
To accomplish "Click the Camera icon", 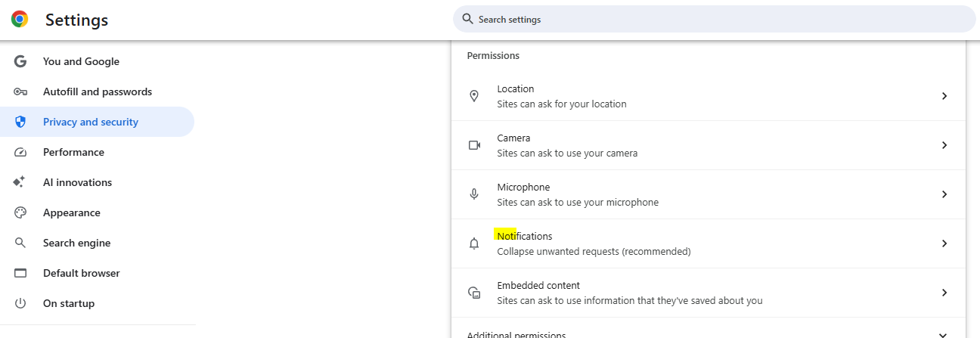I will pyautogui.click(x=474, y=145).
